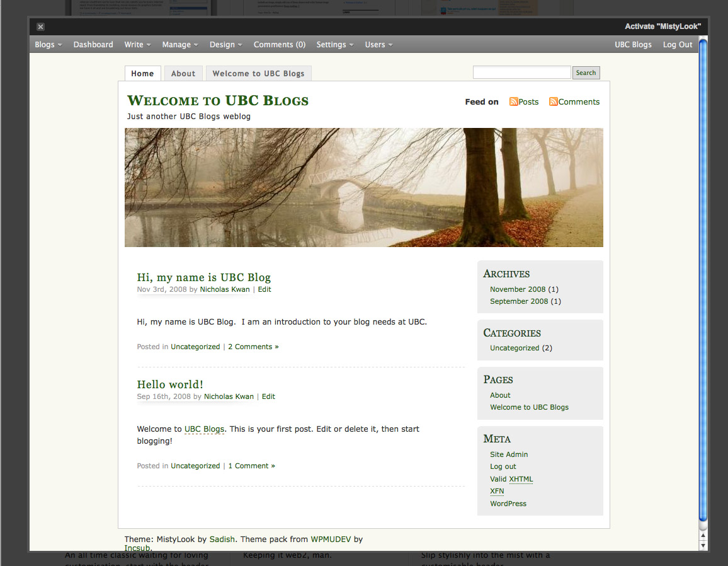Viewport: 728px width, 566px height.
Task: Click the Posts RSS feed icon
Action: [x=513, y=101]
